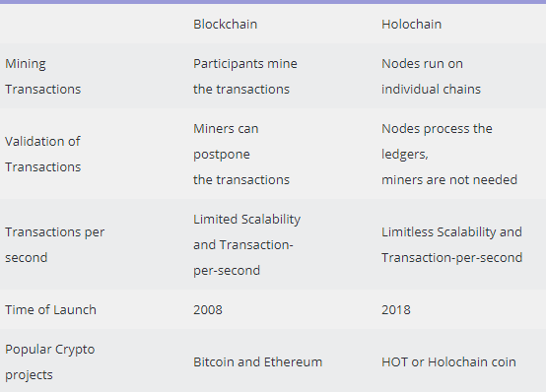Select the Time of Launch label
Image resolution: width=546 pixels, height=392 pixels.
click(x=50, y=309)
